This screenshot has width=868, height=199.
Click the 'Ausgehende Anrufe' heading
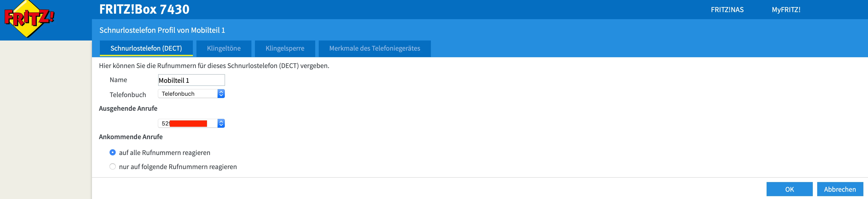pyautogui.click(x=128, y=108)
